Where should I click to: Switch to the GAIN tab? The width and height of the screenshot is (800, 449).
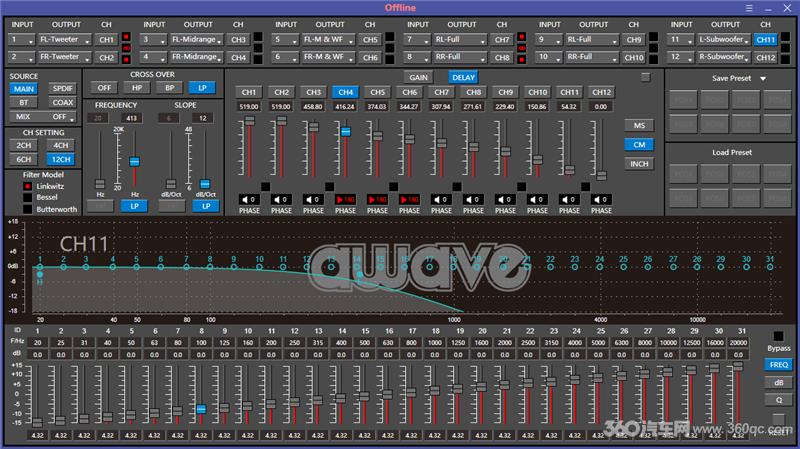pos(418,78)
